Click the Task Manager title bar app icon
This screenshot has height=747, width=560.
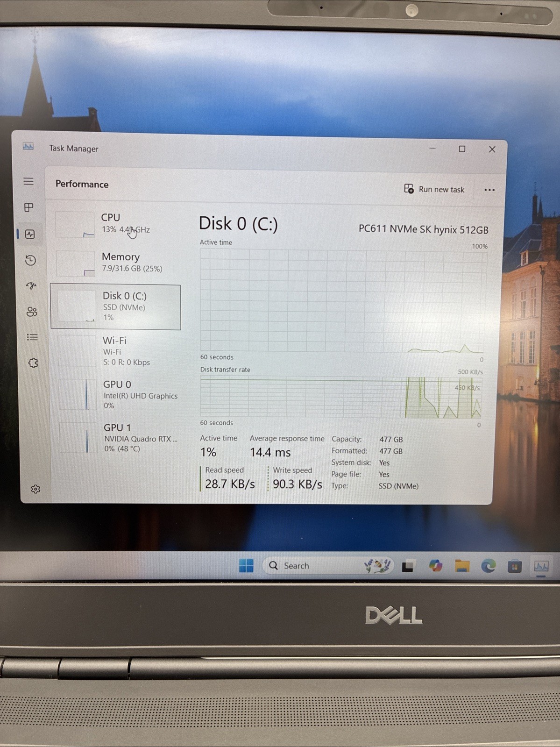[28, 146]
